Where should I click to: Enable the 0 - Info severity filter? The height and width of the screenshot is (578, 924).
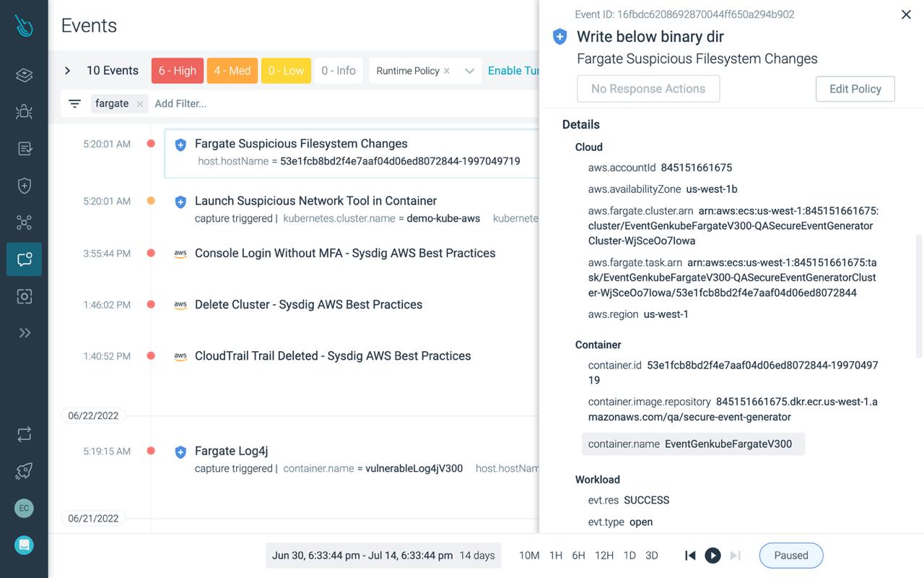tap(339, 70)
